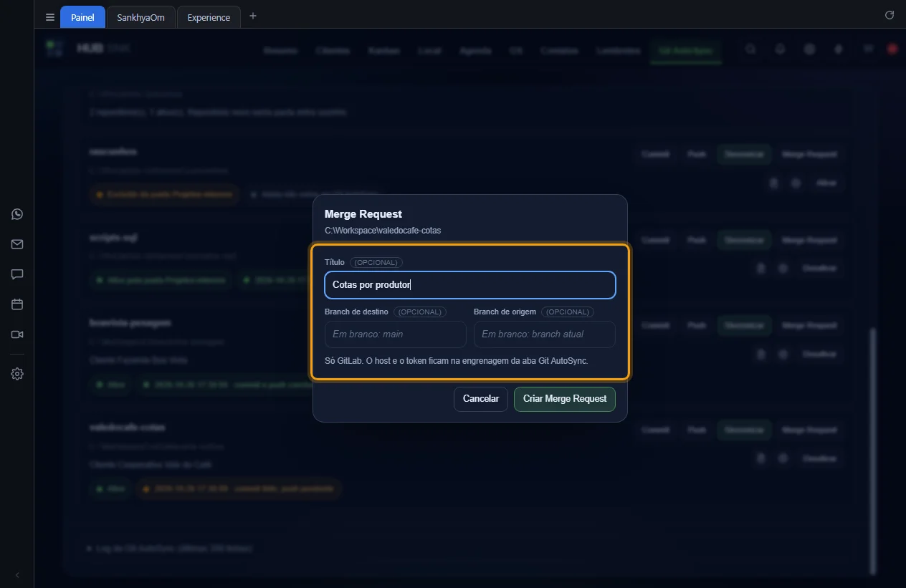This screenshot has height=588, width=906.
Task: Open WhatsApp from the left sidebar
Action: coord(17,214)
